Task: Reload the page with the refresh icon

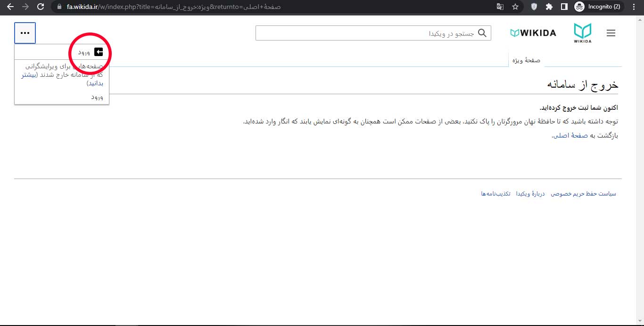Action: coord(41,7)
